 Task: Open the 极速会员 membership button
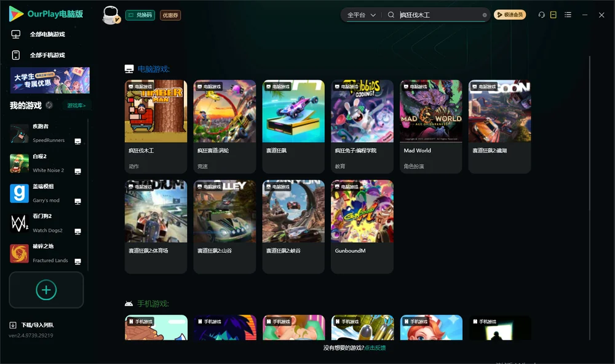509,15
